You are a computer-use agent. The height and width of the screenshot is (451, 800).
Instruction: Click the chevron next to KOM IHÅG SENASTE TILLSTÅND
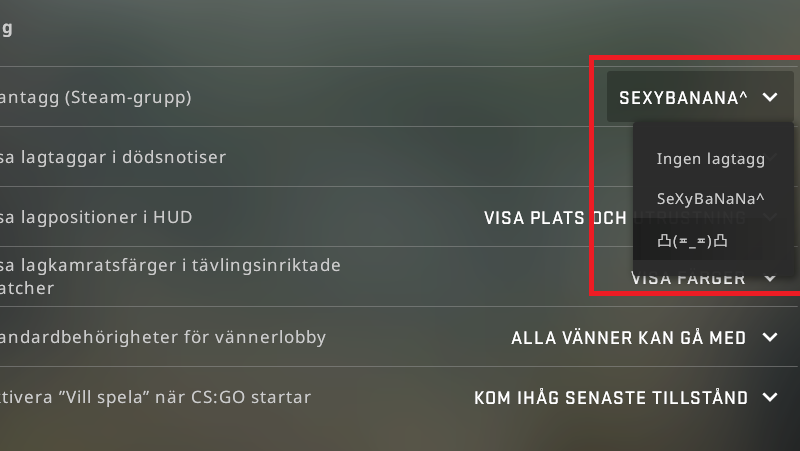coord(770,397)
